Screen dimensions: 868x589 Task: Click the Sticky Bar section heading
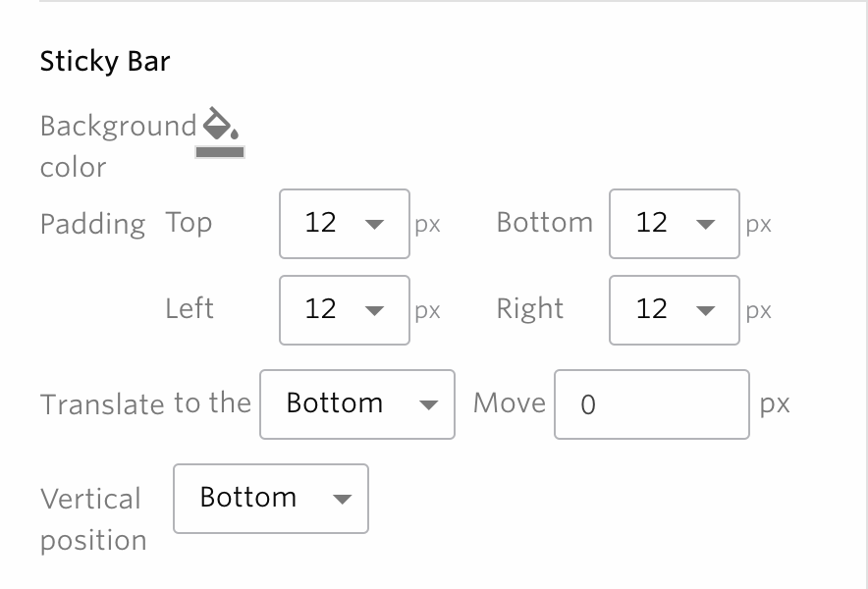pos(105,61)
